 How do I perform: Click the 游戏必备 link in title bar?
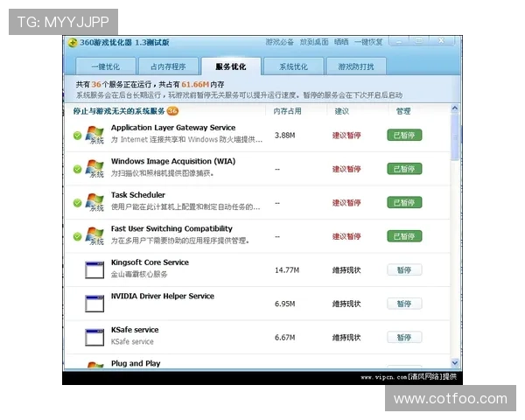280,42
